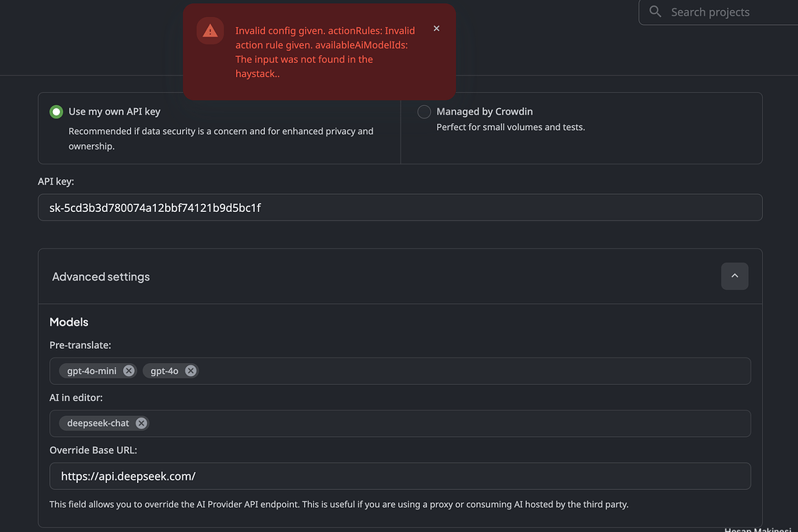
Task: Open the Pre-translate models selector
Action: 468,371
